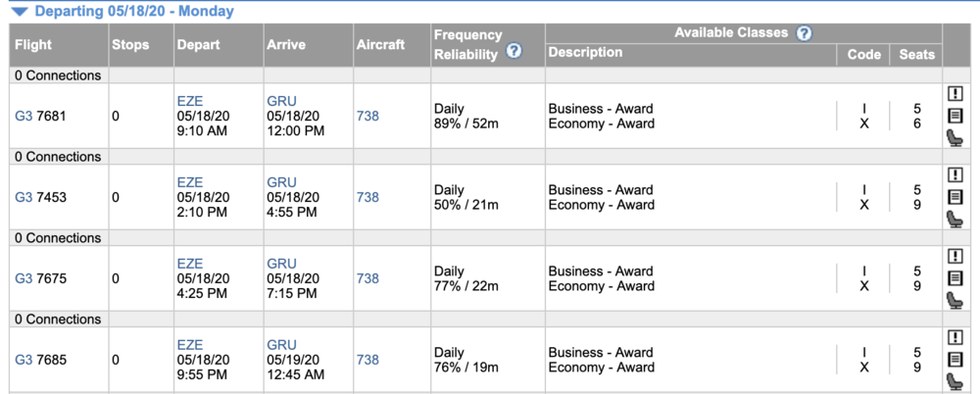Click the alert icon for flight 7453
Image resolution: width=980 pixels, height=394 pixels.
(955, 175)
